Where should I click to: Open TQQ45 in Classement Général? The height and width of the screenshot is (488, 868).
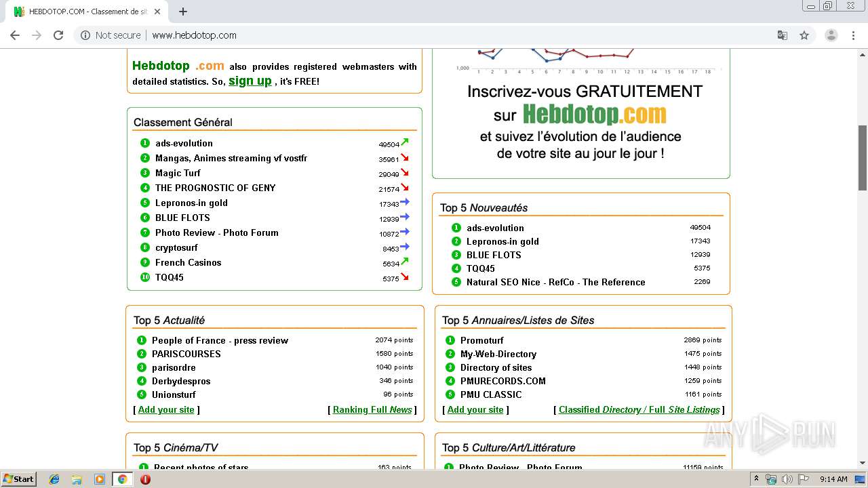[169, 277]
